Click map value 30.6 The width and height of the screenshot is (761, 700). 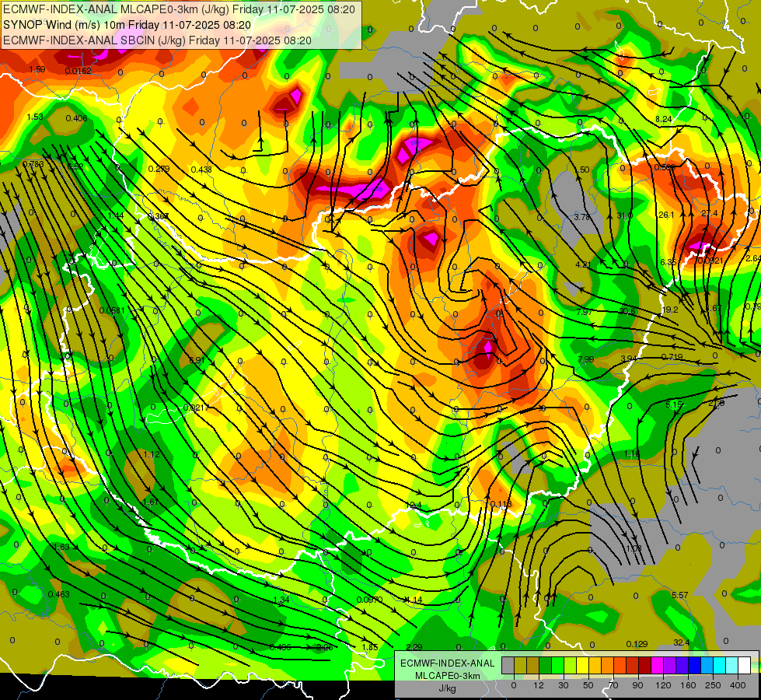(x=627, y=311)
